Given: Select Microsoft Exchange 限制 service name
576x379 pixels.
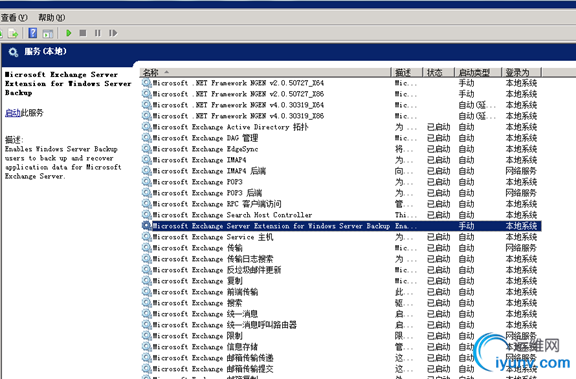Looking at the screenshot, I should point(197,336).
